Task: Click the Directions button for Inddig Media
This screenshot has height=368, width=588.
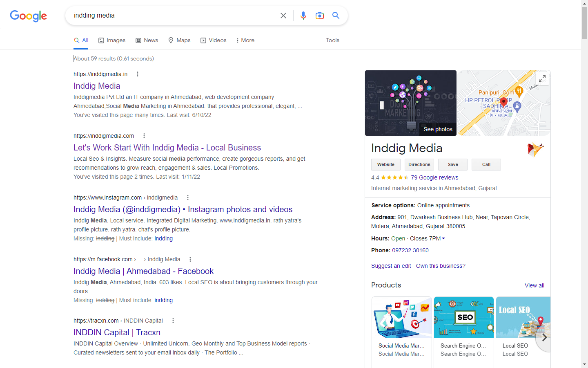Action: [x=419, y=164]
